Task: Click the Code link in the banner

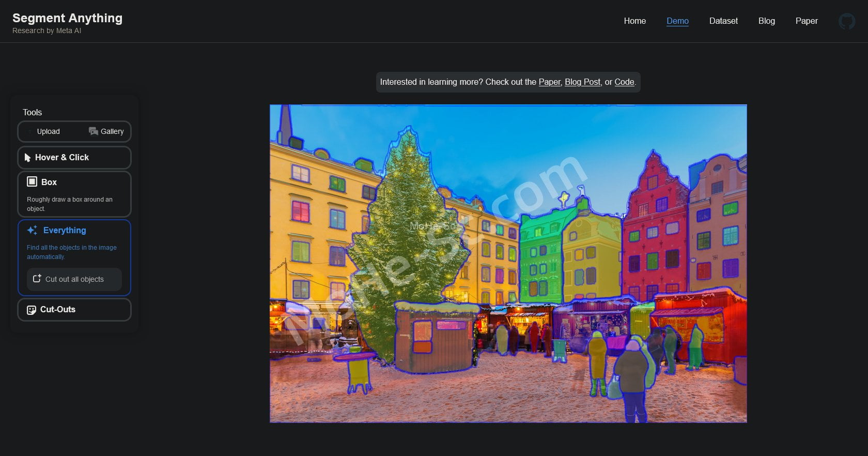Action: [624, 82]
